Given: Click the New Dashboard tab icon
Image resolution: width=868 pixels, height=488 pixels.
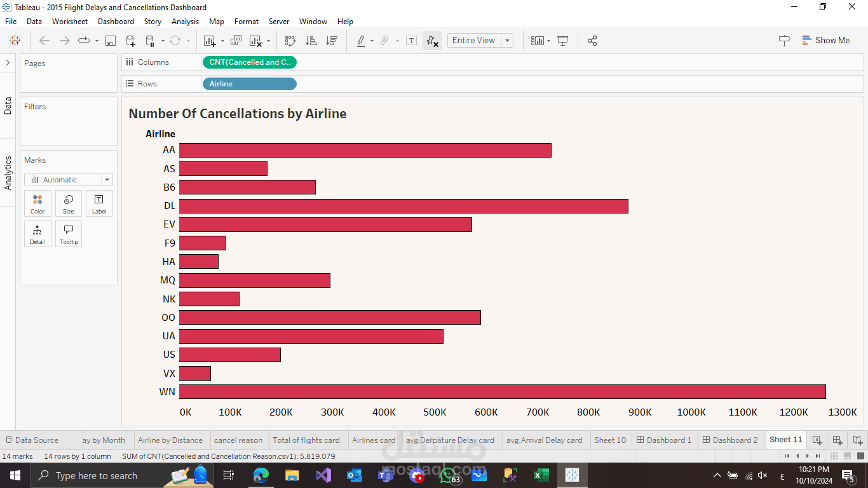Looking at the screenshot, I should coord(837,440).
